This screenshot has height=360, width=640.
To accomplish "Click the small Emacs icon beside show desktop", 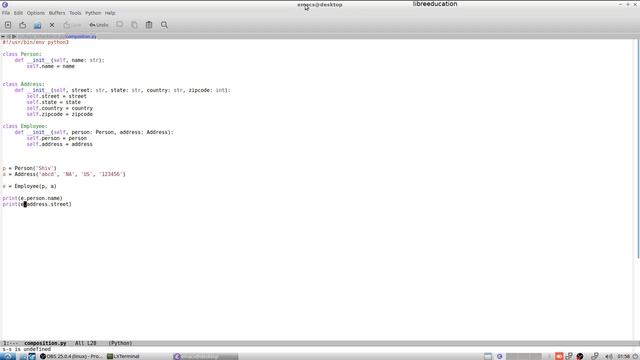I will pyautogui.click(x=500, y=356).
